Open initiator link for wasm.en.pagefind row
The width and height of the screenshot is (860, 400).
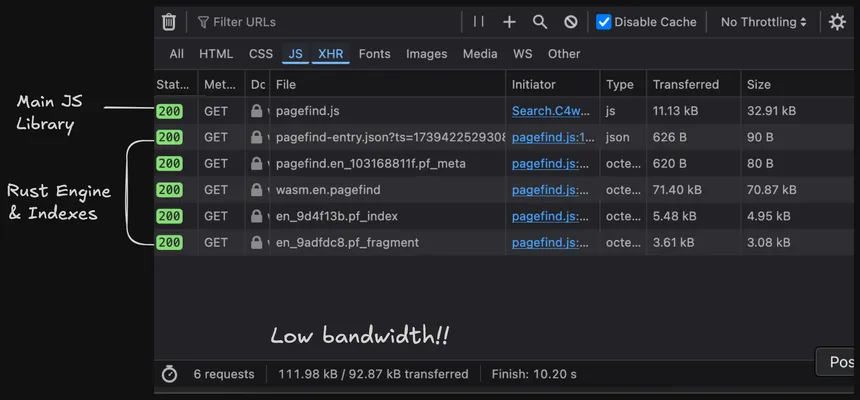[551, 190]
